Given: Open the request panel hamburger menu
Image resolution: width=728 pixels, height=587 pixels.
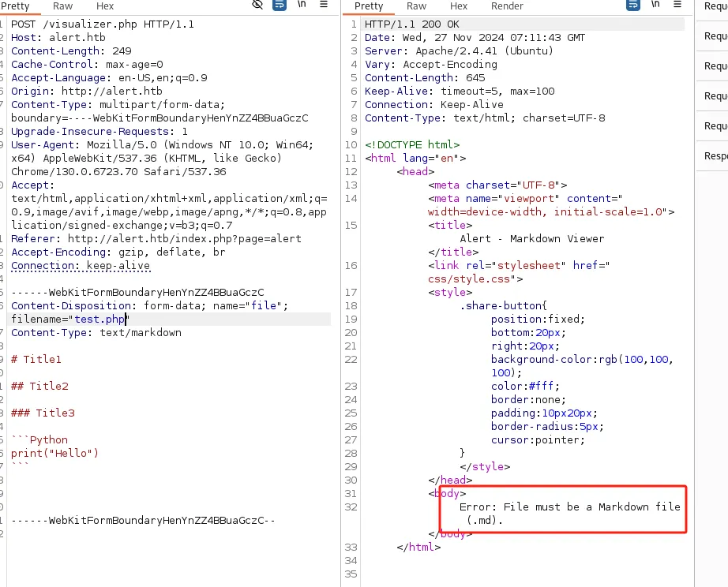Looking at the screenshot, I should click(x=324, y=4).
